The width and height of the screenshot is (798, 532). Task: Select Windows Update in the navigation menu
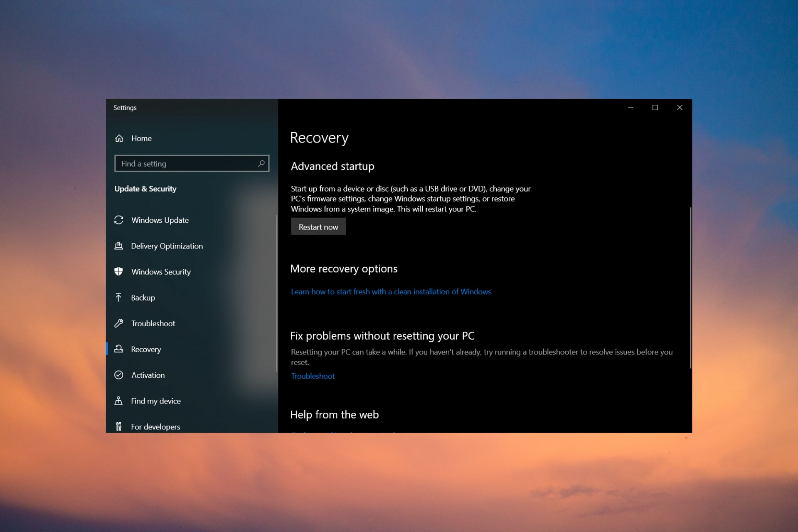(x=159, y=220)
